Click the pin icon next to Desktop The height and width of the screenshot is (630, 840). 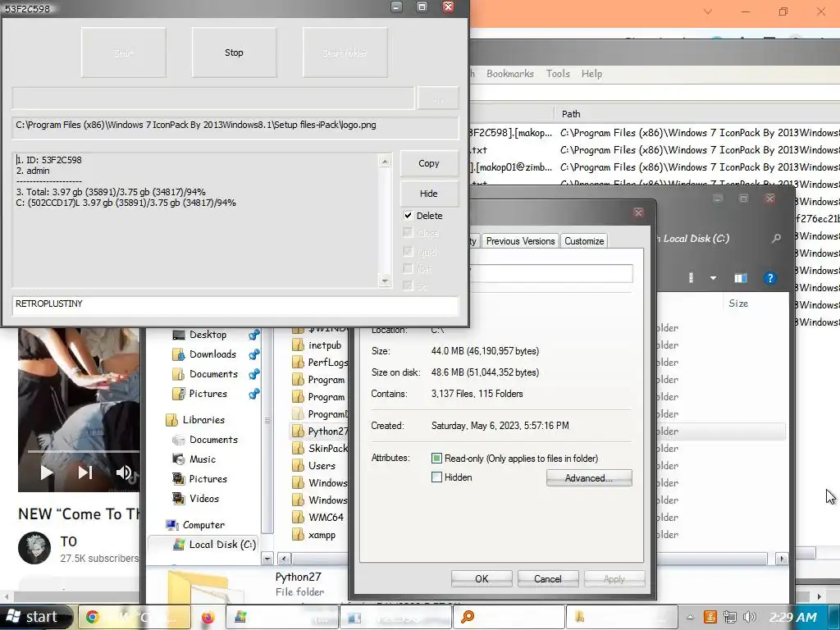click(x=254, y=335)
